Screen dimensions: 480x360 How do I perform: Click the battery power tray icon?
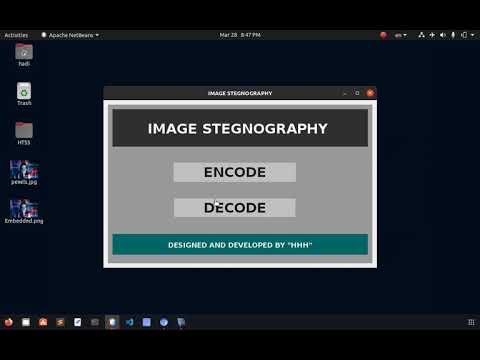point(464,35)
